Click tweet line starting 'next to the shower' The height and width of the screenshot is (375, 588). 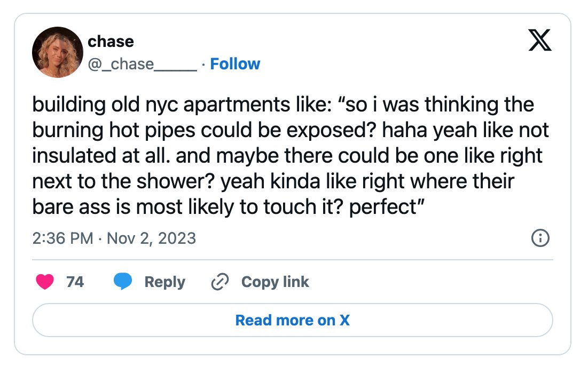[x=273, y=181]
